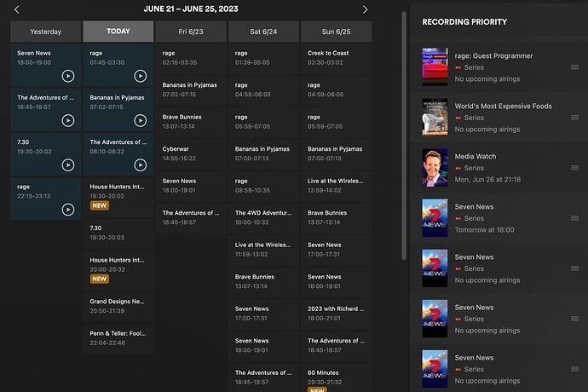Play yesterday's The Adventures of 18:45-18:57 recording

68,120
